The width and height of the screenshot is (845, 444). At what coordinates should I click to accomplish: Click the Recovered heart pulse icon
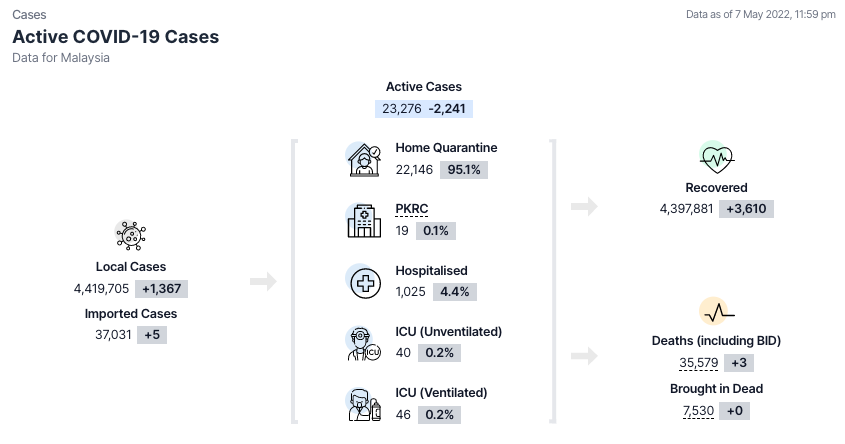pyautogui.click(x=717, y=157)
